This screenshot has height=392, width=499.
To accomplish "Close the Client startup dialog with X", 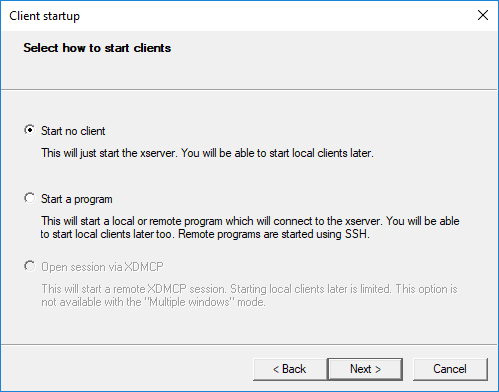I will click(x=483, y=15).
